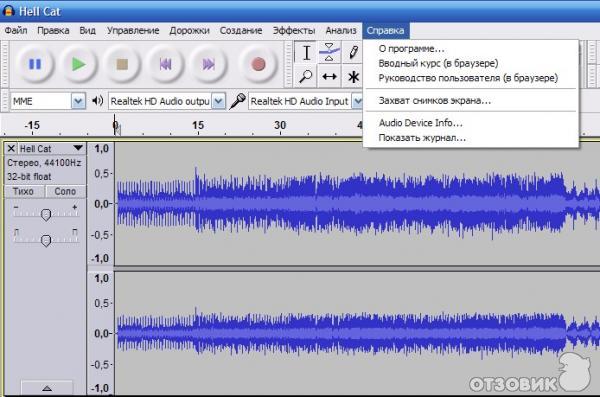Click the 32-bit float label
This screenshot has width=600, height=397.
[x=29, y=176]
